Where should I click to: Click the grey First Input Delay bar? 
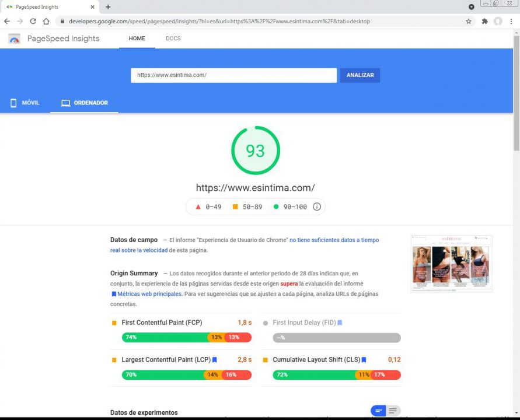point(337,338)
